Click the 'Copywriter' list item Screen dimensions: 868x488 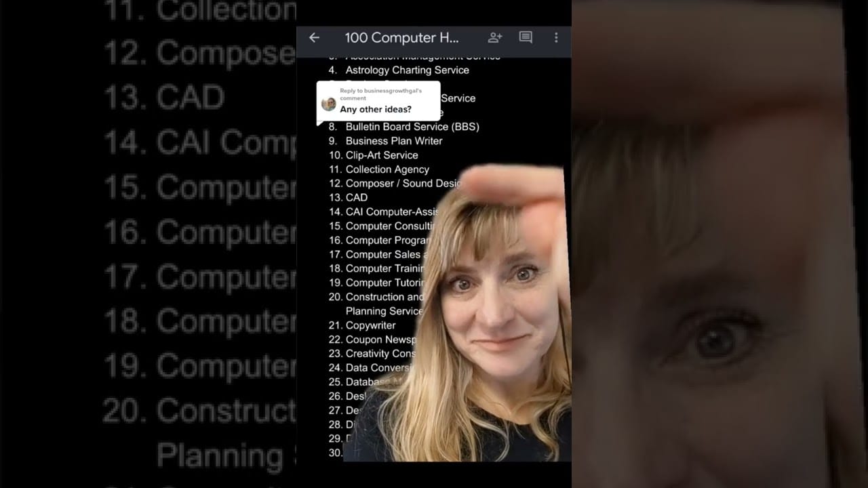tap(370, 325)
